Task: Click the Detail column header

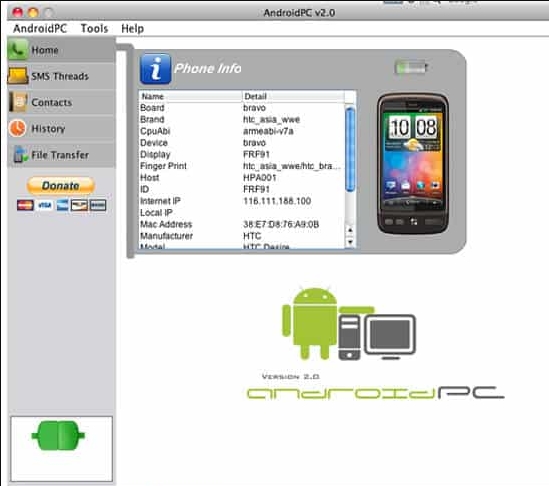Action: pos(293,96)
